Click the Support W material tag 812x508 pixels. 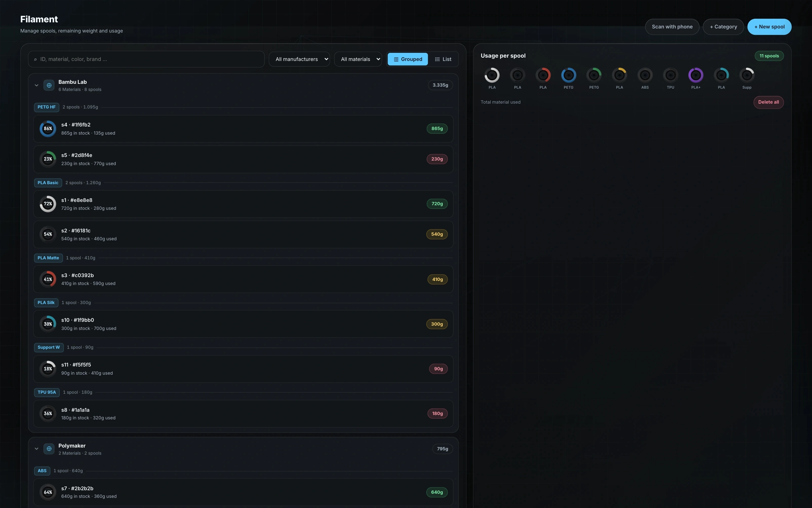(x=49, y=347)
